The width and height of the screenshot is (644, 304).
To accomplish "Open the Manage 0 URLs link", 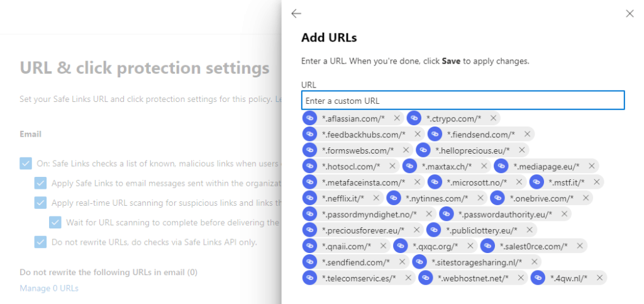I will click(x=49, y=288).
